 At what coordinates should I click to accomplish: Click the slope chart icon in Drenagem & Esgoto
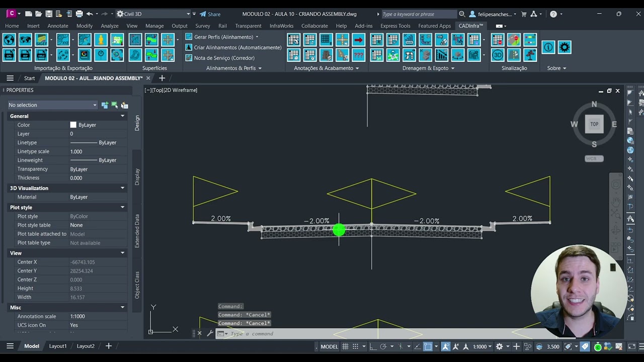[x=441, y=55]
